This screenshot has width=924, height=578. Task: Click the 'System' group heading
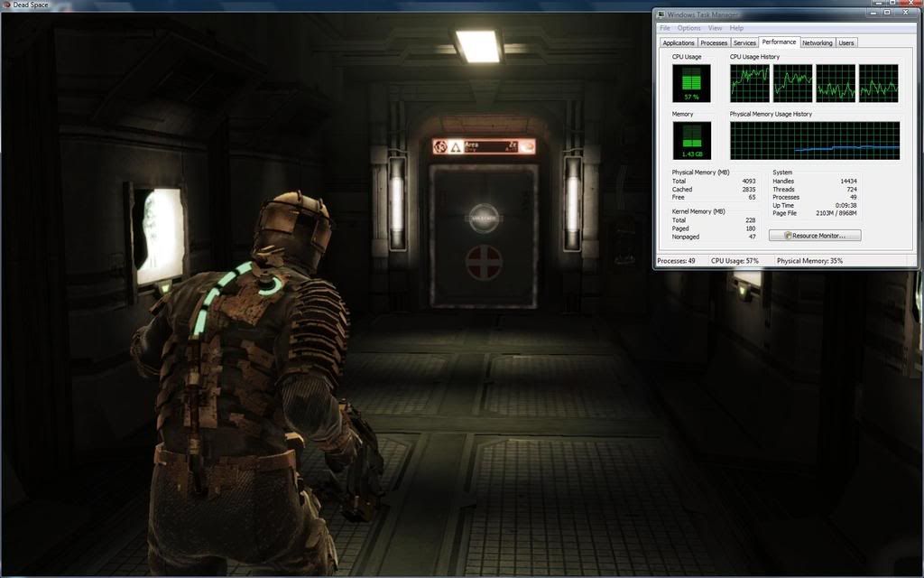click(x=782, y=172)
